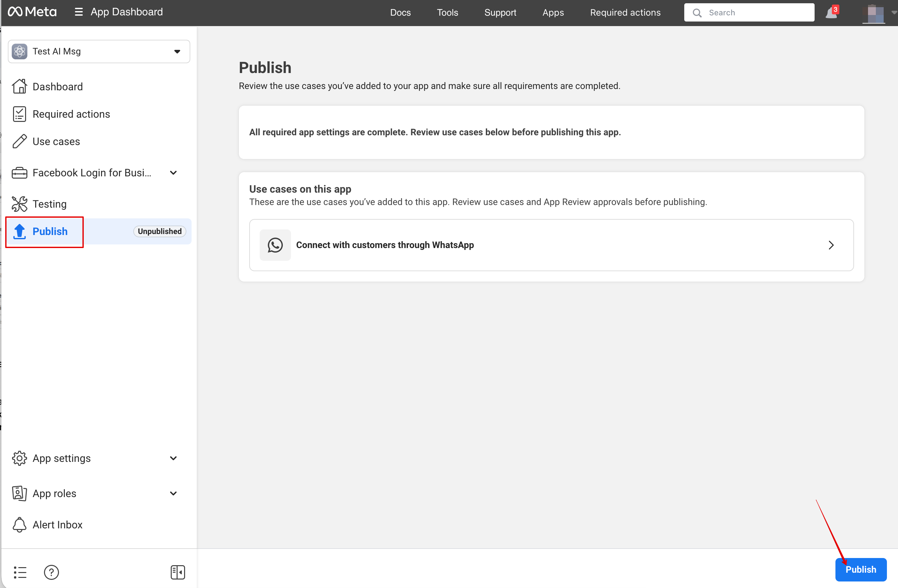This screenshot has width=898, height=588.
Task: Click the WhatsApp use case icon
Action: (x=275, y=245)
